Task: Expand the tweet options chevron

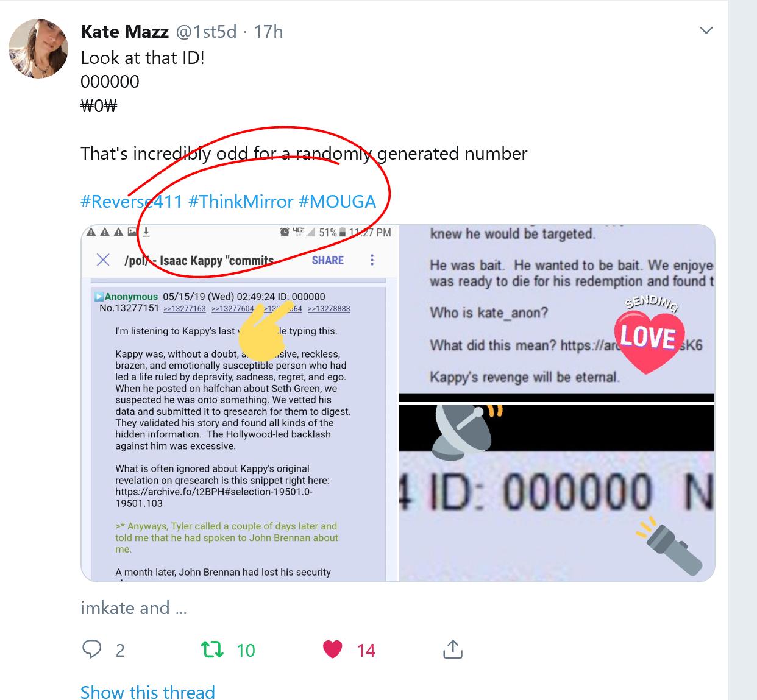Action: point(706,30)
